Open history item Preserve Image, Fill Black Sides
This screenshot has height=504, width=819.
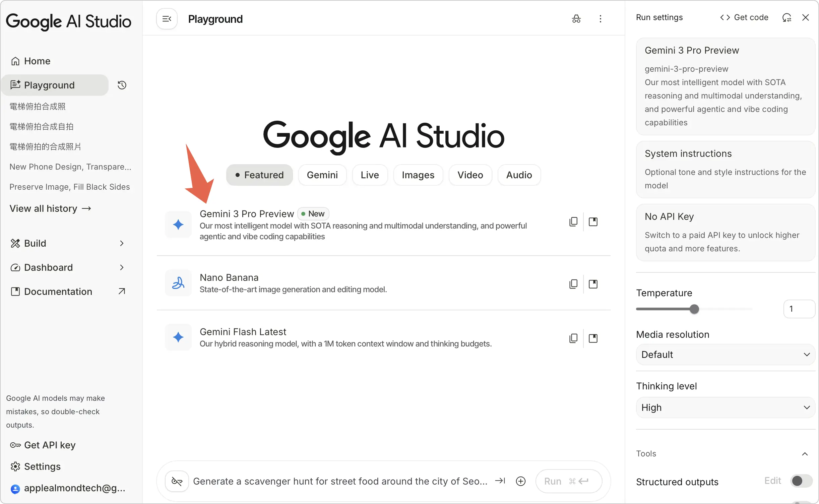click(x=70, y=187)
